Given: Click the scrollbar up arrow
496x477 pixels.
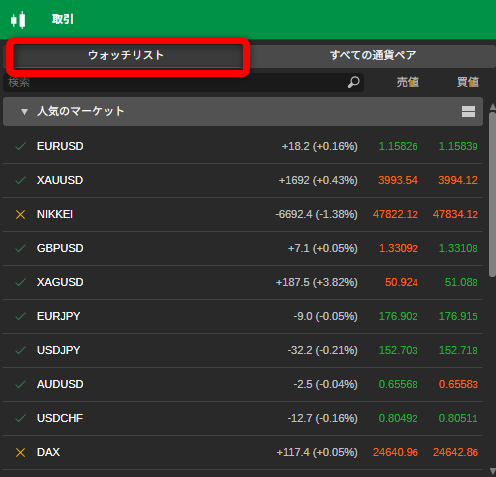Looking at the screenshot, I should (x=493, y=107).
